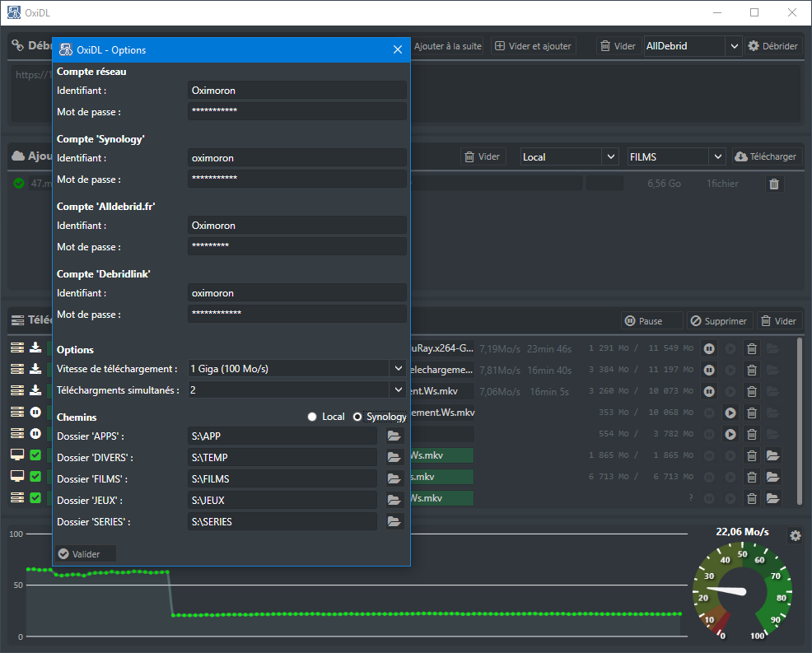Pause the 11 549 Mo download
This screenshot has width=812, height=653.
pos(709,348)
